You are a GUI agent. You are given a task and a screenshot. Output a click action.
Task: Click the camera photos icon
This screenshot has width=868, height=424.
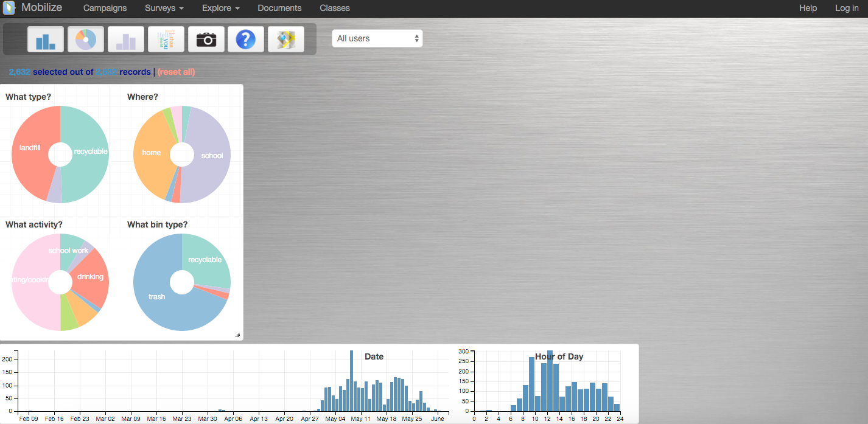[x=206, y=40]
